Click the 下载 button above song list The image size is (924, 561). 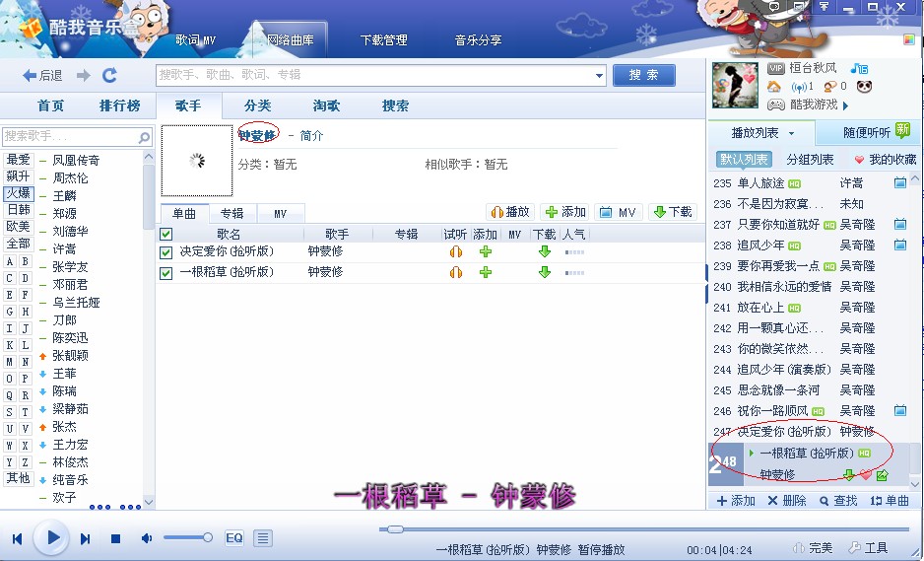tap(673, 212)
